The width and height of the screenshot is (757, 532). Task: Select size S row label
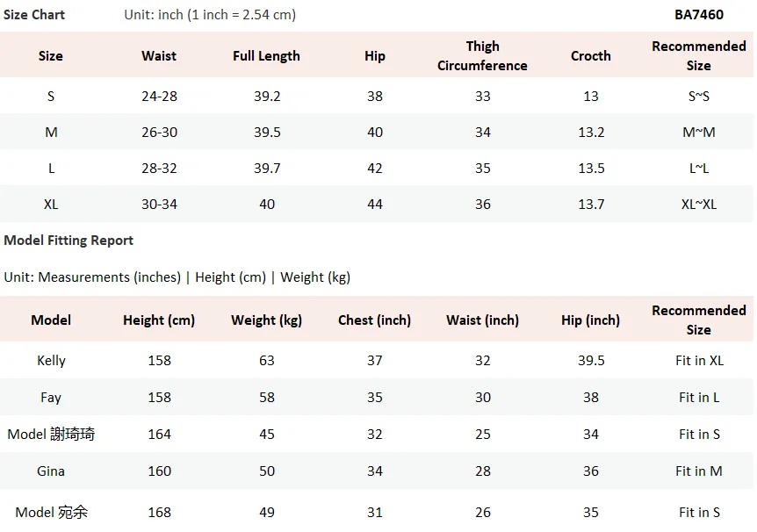pos(51,96)
